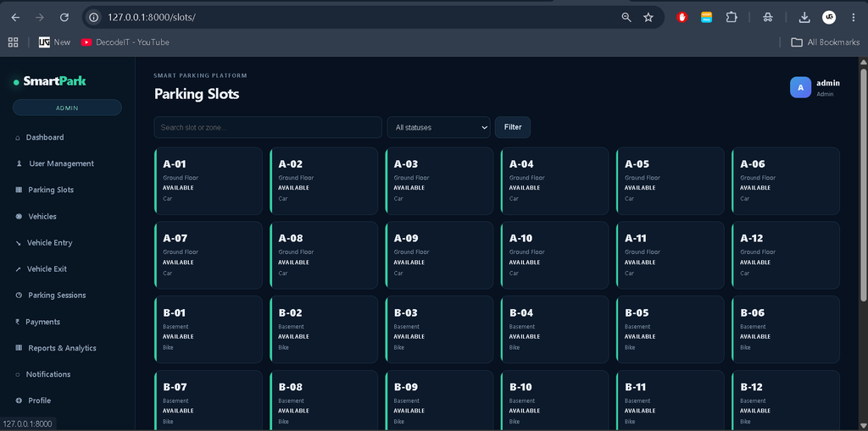
Task: Click the A-12 slot title text
Action: 752,239
